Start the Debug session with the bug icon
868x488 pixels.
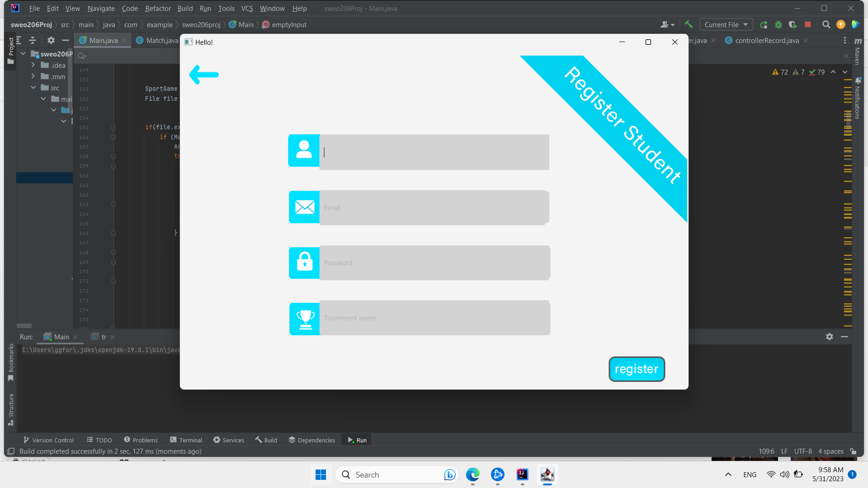(778, 25)
